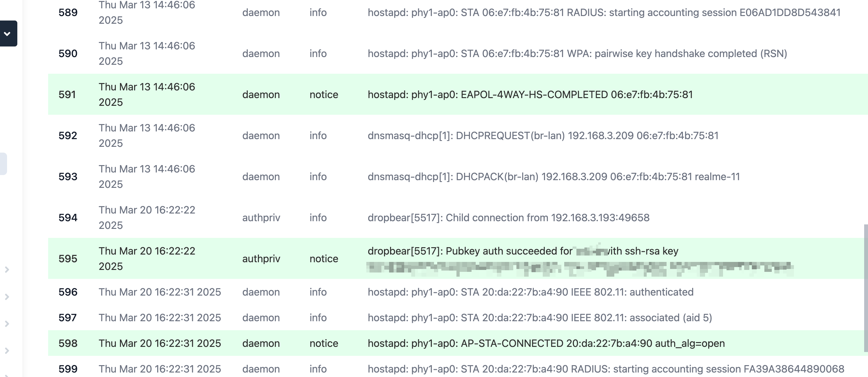This screenshot has height=377, width=868.
Task: Expand the sidebar chevron beside log row 597
Action: coord(7,323)
